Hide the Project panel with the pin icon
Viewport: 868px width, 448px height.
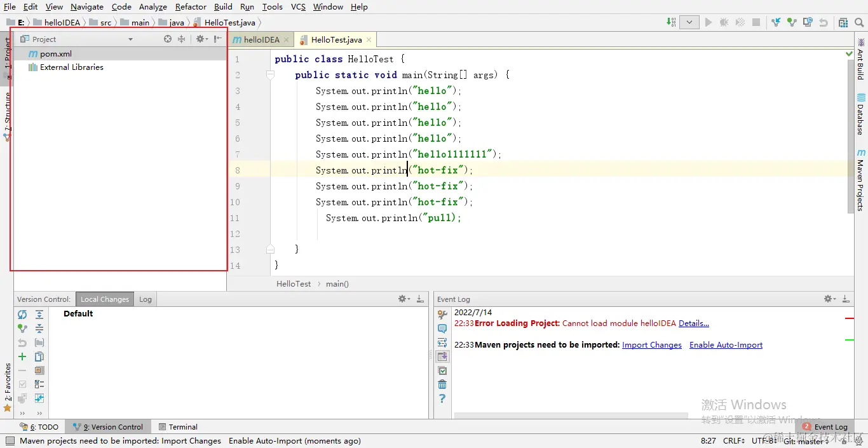(x=218, y=39)
